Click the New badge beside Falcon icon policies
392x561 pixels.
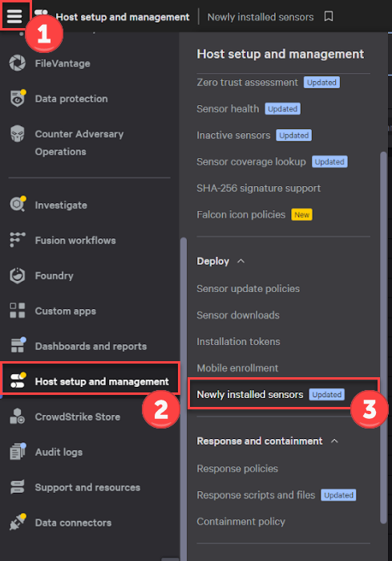coord(301,214)
